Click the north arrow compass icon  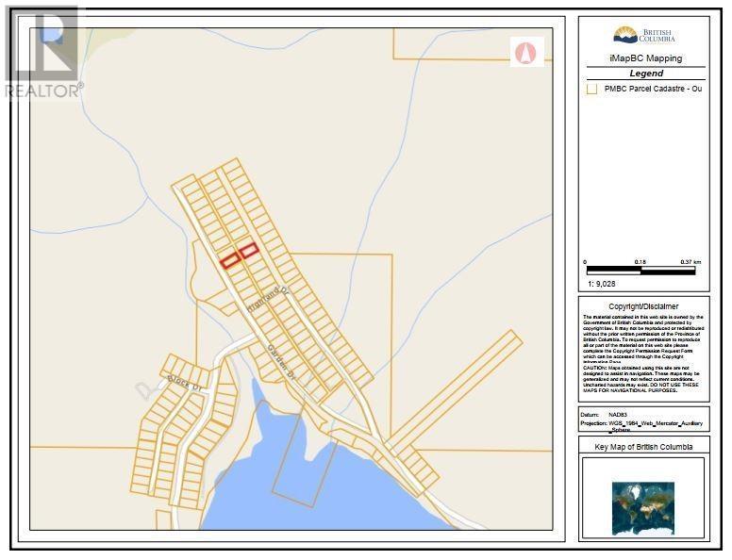pos(527,53)
